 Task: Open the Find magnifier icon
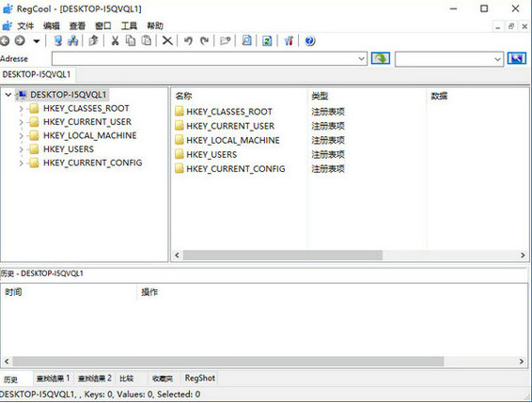coord(246,40)
